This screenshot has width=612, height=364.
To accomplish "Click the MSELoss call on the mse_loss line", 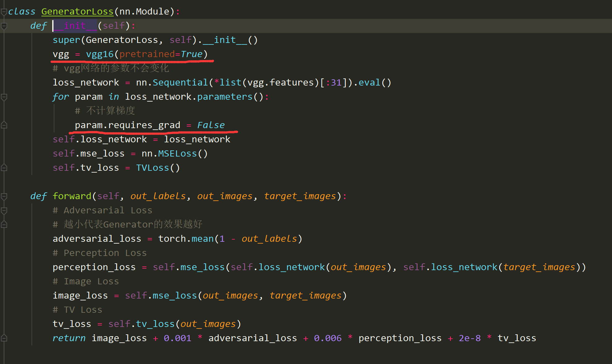I will click(177, 153).
